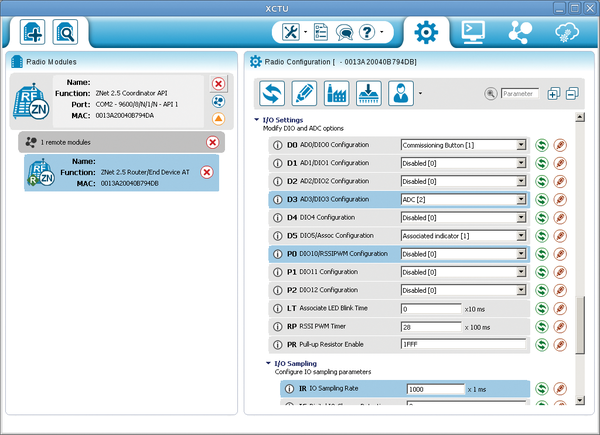
Task: Open the configuration profiles user icon
Action: point(401,93)
